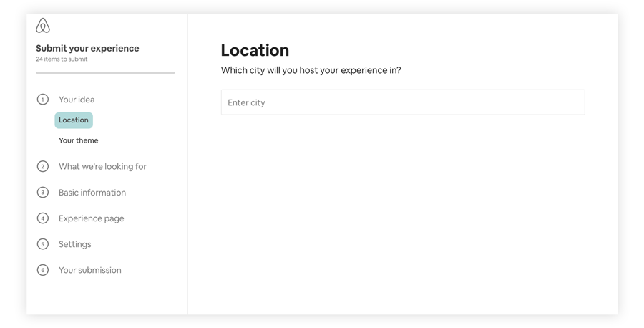The image size is (644, 328).
Task: Focus the Enter city input field
Action: [x=403, y=102]
